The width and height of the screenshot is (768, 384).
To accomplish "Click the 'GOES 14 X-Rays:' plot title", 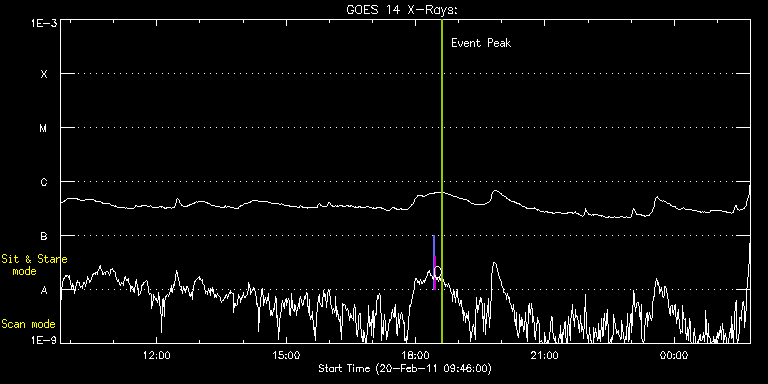I will click(402, 10).
